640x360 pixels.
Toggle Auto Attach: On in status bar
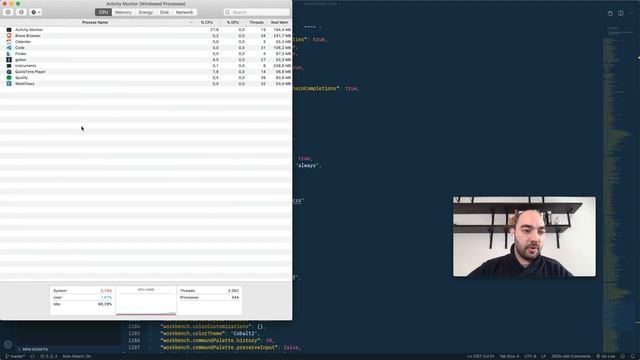(x=77, y=356)
